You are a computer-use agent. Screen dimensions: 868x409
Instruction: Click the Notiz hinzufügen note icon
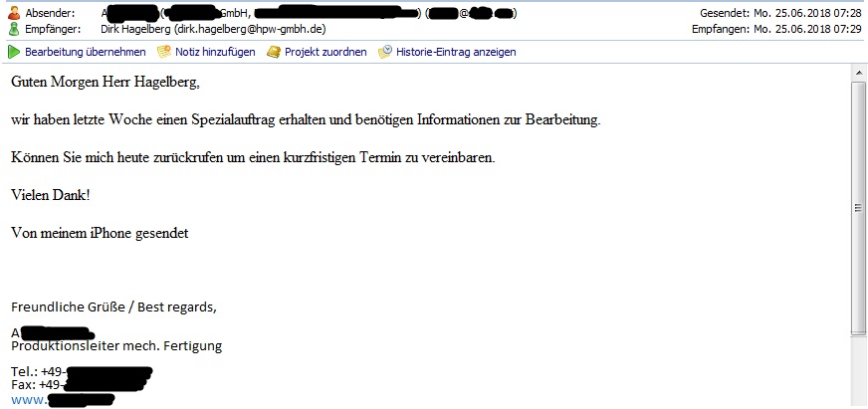pos(164,52)
